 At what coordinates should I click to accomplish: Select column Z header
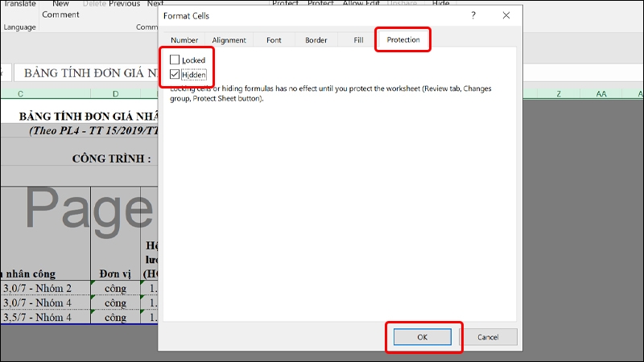(x=559, y=94)
